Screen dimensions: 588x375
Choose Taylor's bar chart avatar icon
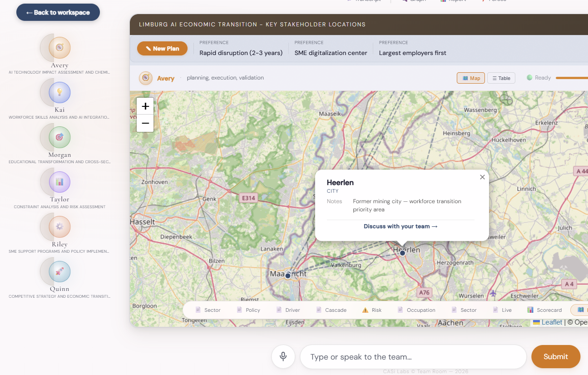tap(59, 182)
